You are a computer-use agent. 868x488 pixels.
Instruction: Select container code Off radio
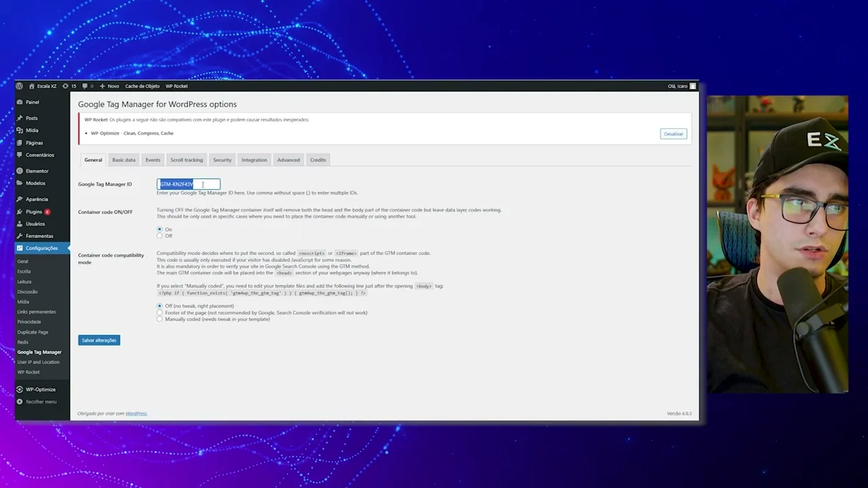tap(160, 236)
